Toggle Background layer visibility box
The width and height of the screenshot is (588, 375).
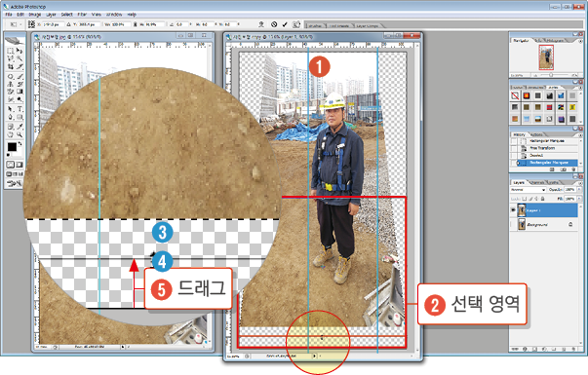pos(513,224)
